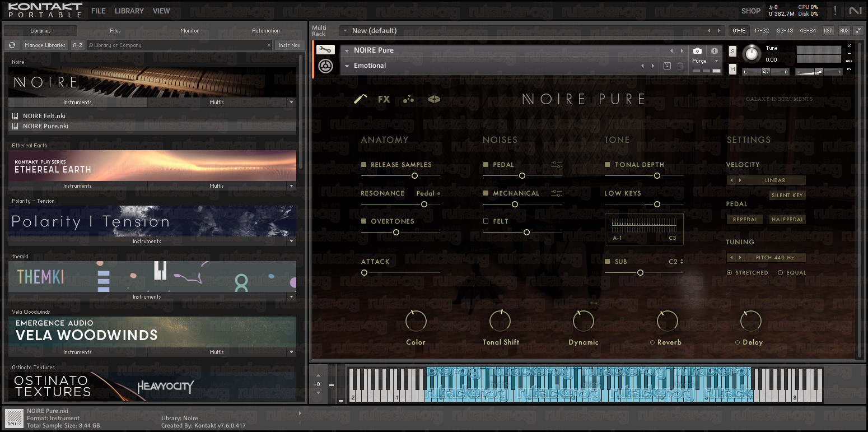Delete snapshot using the trash icon
The width and height of the screenshot is (868, 432).
click(x=680, y=66)
